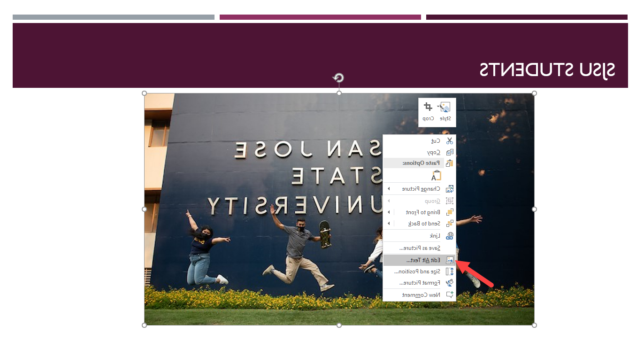Click the SJSU STUDENTS slide title
The image size is (644, 341).
click(547, 70)
